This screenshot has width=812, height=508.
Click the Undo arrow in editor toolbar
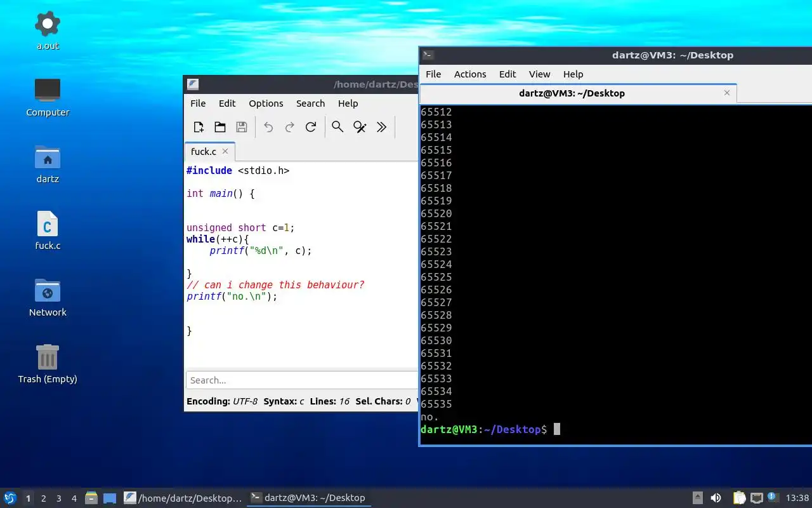(x=268, y=127)
